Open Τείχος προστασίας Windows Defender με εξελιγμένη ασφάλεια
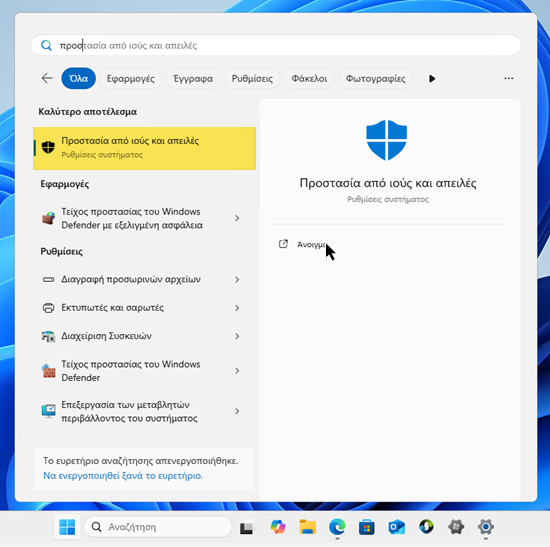The image size is (550, 547). click(144, 218)
